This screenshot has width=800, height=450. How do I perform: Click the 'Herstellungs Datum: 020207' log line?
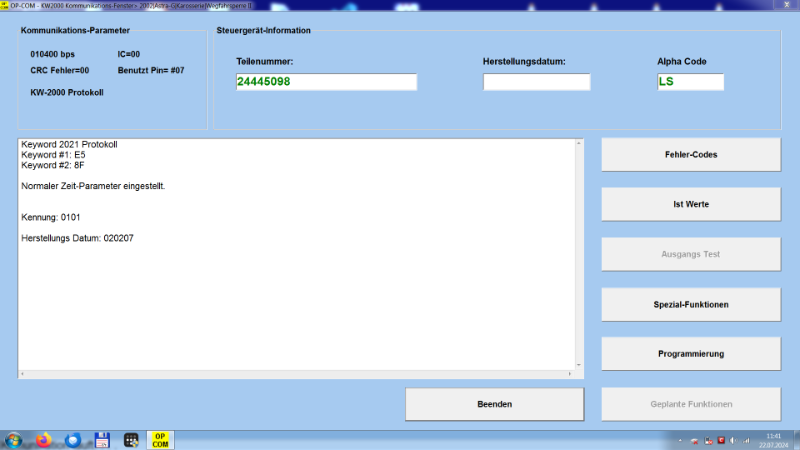[x=77, y=238]
